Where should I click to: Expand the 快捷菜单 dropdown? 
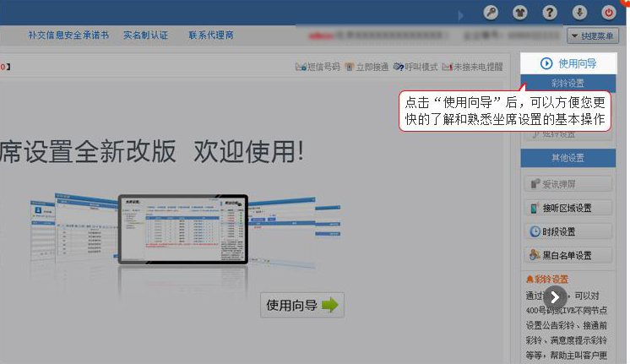(x=592, y=36)
